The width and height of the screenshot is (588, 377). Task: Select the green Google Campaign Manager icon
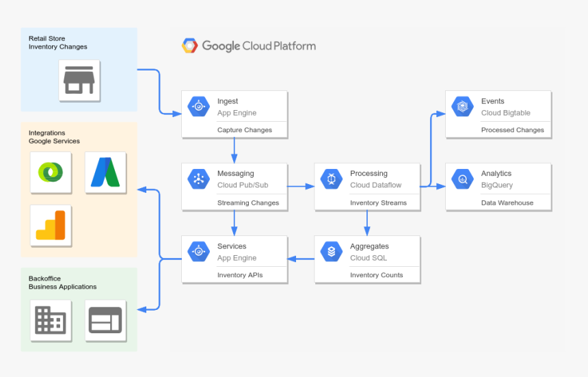coord(51,172)
